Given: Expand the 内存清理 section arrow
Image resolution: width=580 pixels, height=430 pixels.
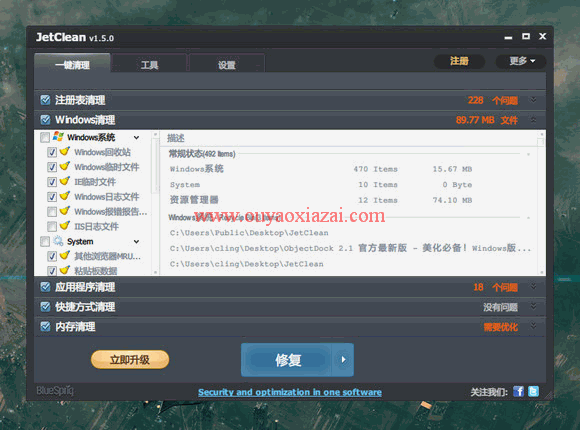Looking at the screenshot, I should point(533,325).
